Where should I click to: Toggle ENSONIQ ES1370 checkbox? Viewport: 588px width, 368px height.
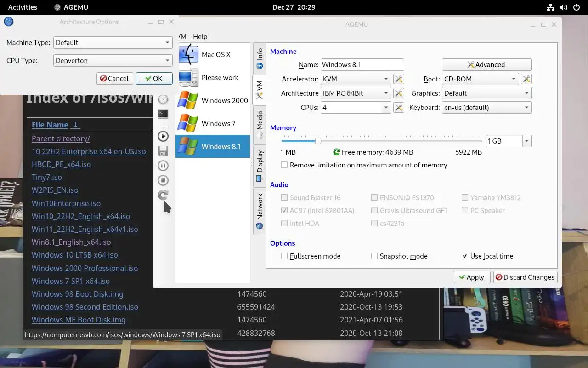pyautogui.click(x=374, y=197)
